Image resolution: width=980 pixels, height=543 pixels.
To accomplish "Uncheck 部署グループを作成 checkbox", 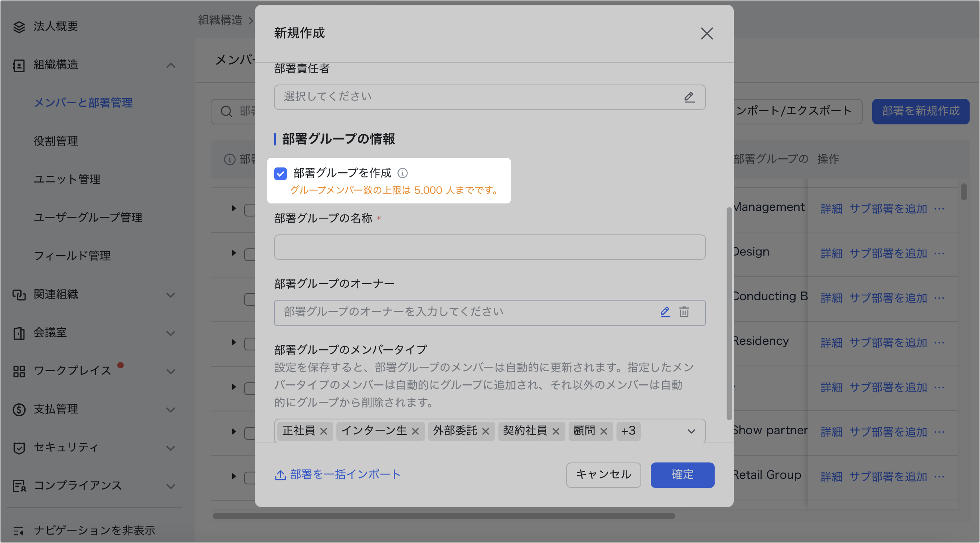I will pos(281,173).
